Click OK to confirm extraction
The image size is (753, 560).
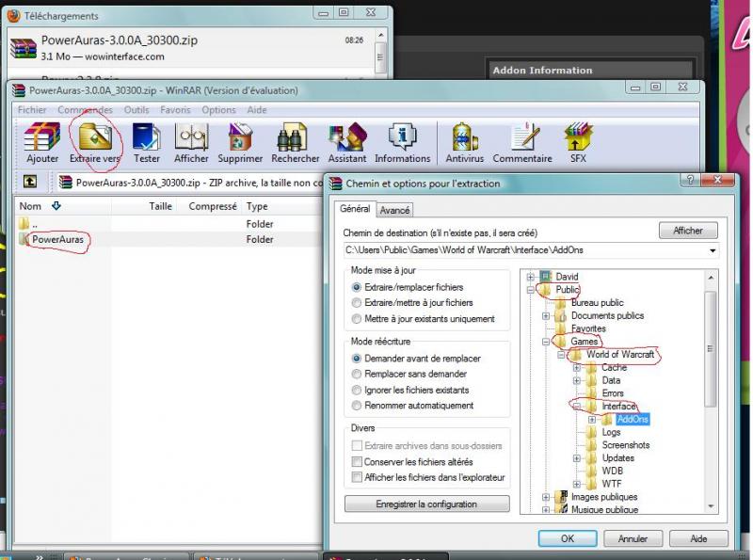[568, 538]
